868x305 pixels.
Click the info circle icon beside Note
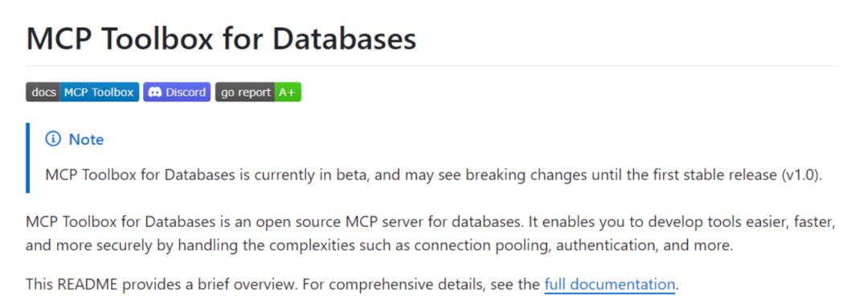[x=52, y=139]
